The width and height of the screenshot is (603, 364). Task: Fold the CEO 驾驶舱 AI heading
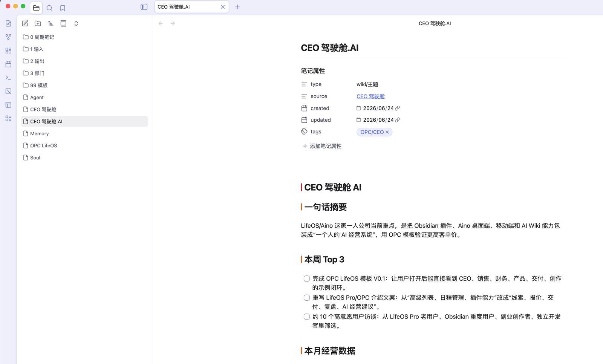333,187
